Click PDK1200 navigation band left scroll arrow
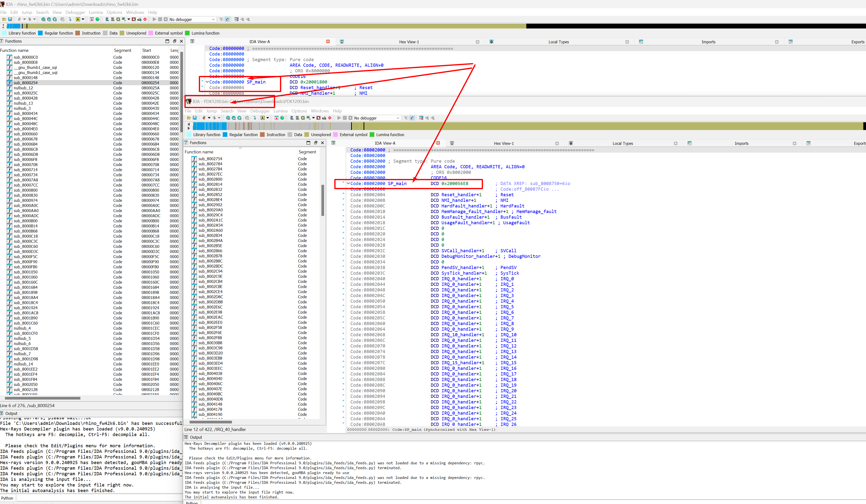 [x=189, y=124]
